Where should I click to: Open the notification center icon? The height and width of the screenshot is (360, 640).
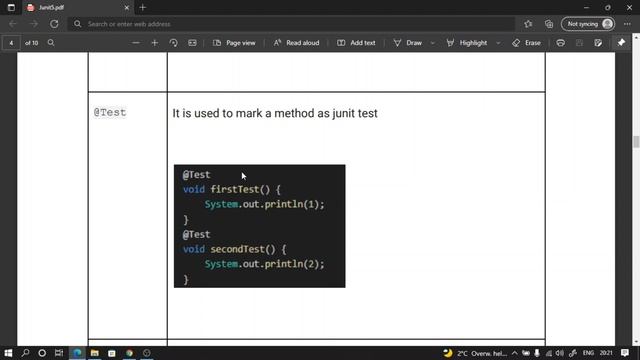pyautogui.click(x=625, y=353)
